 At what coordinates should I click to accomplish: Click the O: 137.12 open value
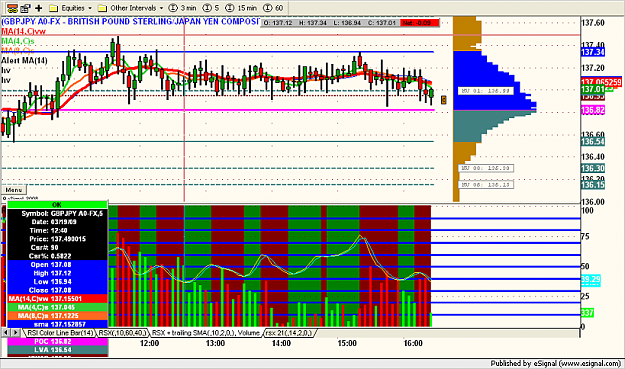(278, 23)
